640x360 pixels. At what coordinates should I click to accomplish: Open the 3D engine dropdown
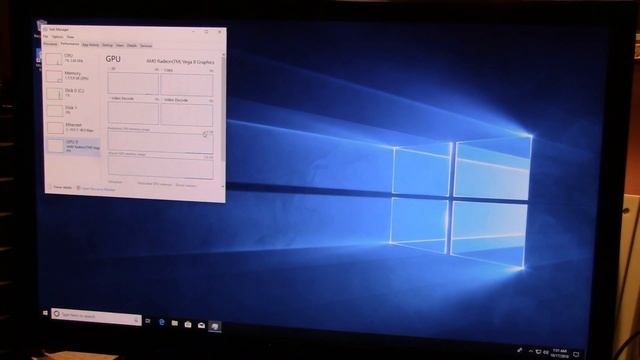[x=113, y=69]
